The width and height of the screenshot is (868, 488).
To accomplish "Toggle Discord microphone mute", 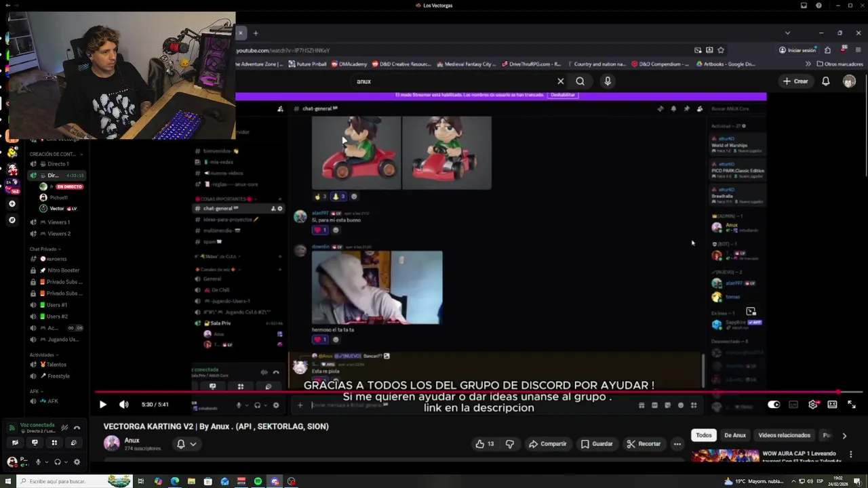I will click(38, 462).
